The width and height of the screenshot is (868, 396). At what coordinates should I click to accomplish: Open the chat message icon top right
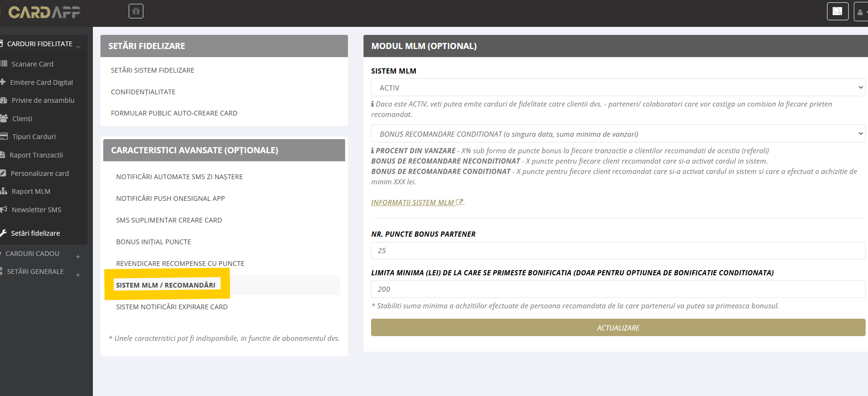[837, 11]
